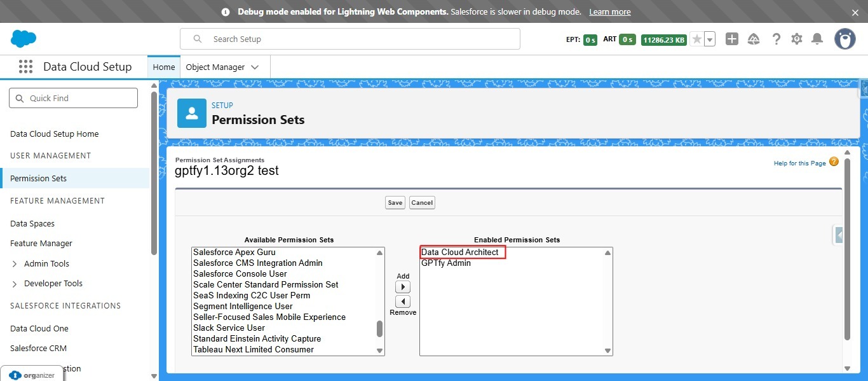868x381 pixels.
Task: Click the plus icon in the header
Action: [x=731, y=39]
